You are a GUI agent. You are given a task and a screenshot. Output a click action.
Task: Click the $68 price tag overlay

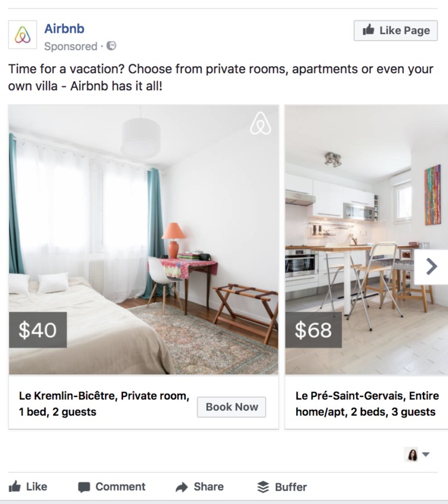314,330
